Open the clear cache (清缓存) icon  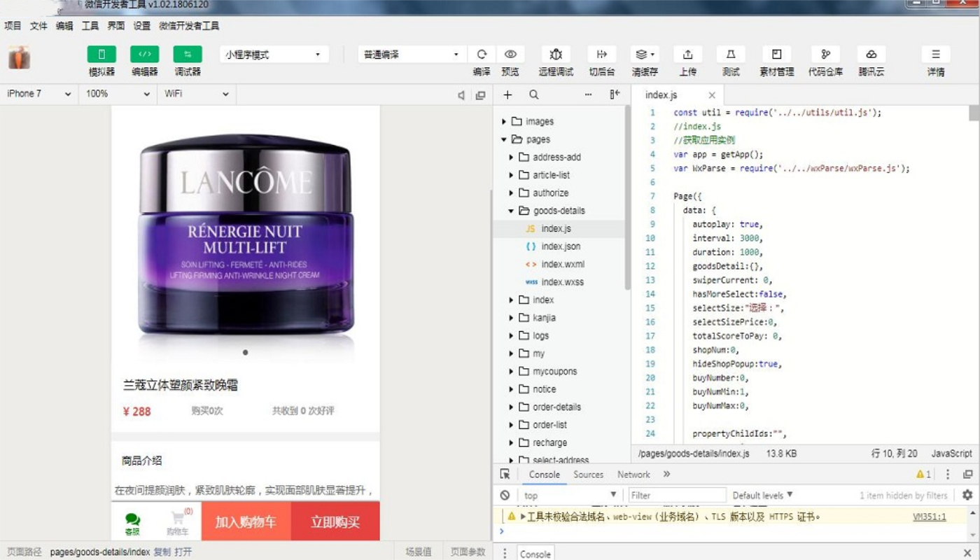point(645,55)
